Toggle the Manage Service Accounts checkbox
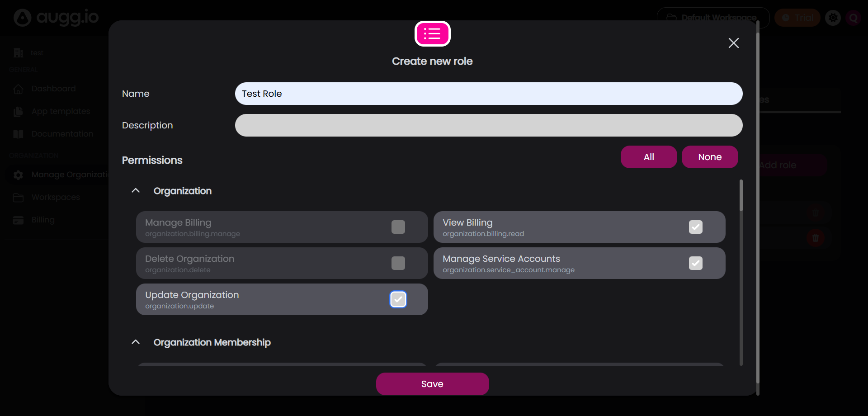 point(695,263)
